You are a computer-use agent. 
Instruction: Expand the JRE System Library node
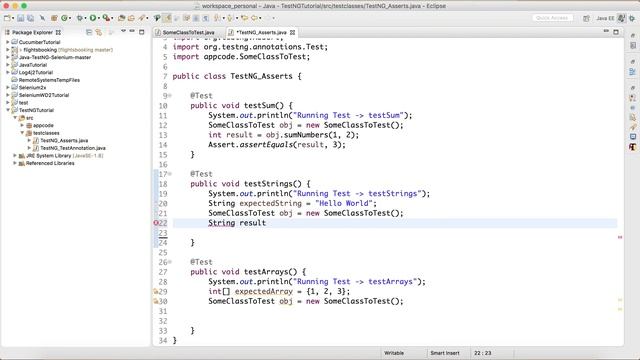point(15,156)
